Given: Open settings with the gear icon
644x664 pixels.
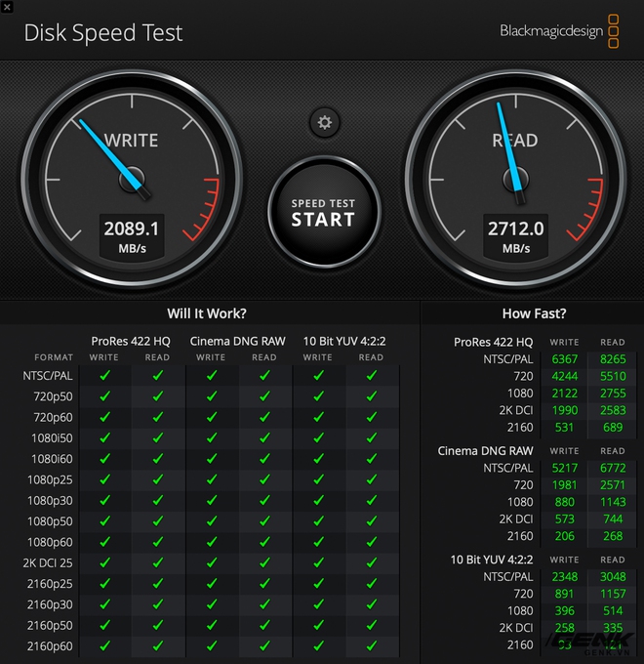Looking at the screenshot, I should [325, 123].
